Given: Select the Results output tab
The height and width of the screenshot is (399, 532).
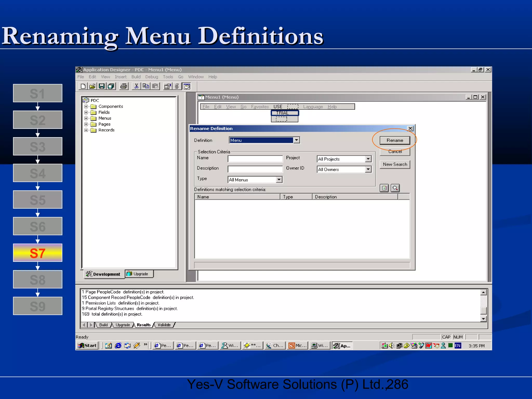Looking at the screenshot, I should point(144,325).
